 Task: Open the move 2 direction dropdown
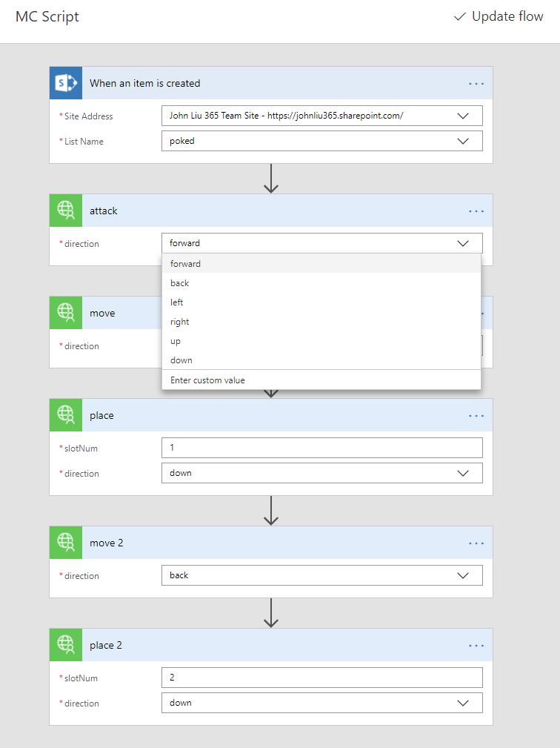coord(463,575)
